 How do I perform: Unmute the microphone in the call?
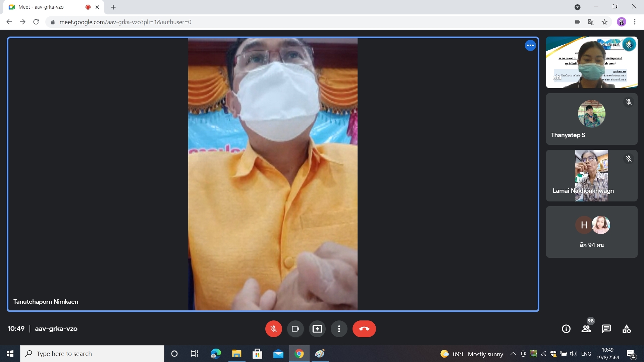click(273, 329)
